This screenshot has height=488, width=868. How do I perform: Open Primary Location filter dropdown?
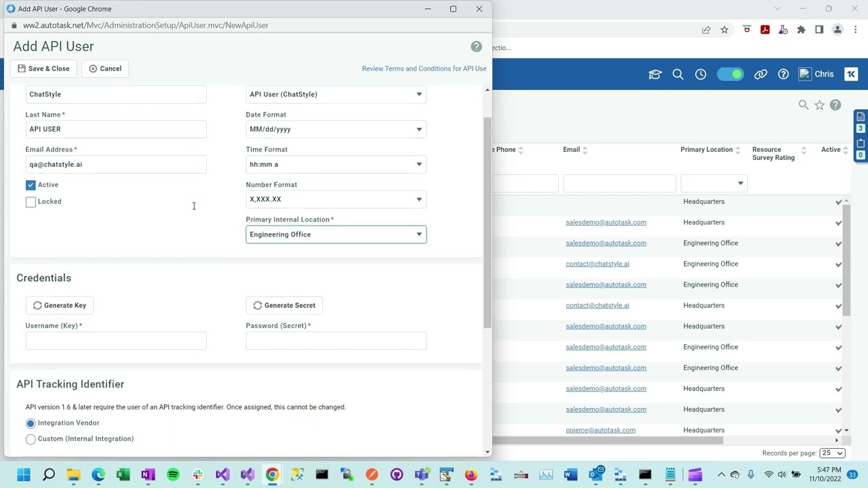pos(713,184)
